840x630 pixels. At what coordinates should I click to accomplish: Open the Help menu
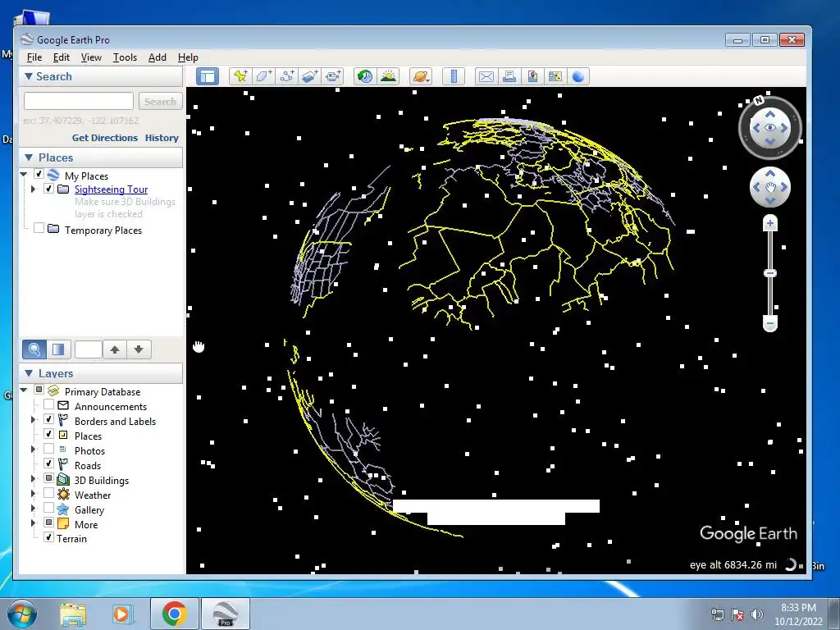(188, 57)
